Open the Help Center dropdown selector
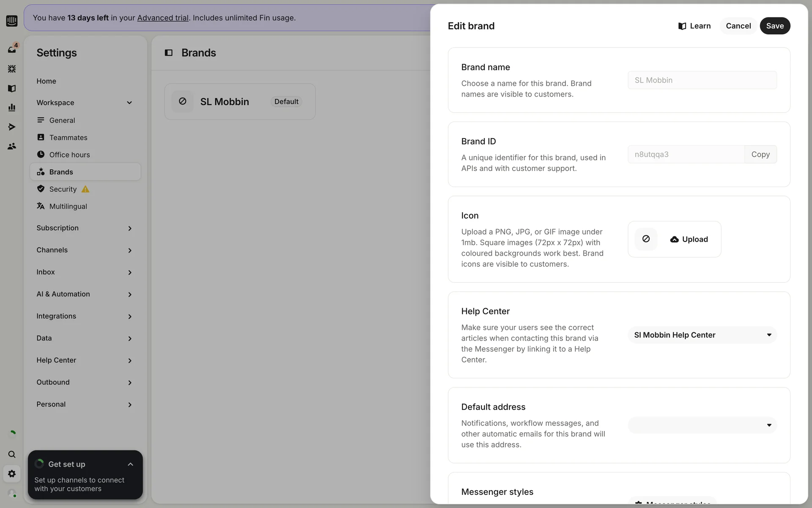 click(702, 335)
